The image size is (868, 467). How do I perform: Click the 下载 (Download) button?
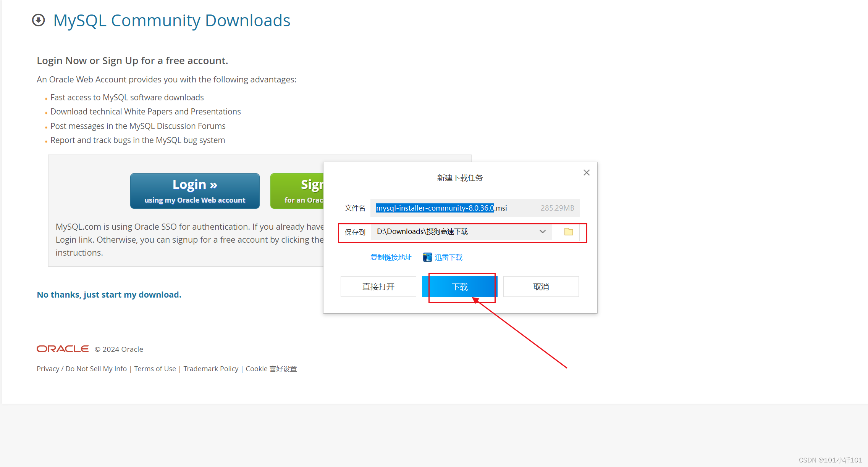461,286
